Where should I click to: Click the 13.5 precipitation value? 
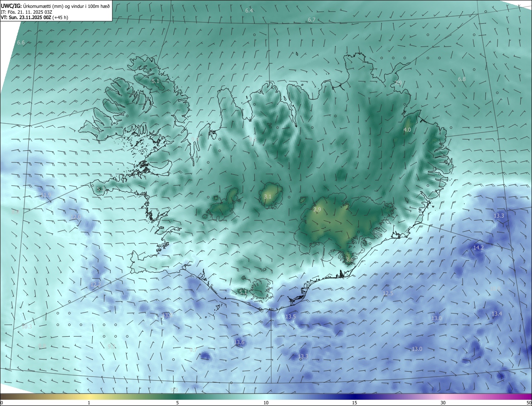pyautogui.click(x=291, y=317)
